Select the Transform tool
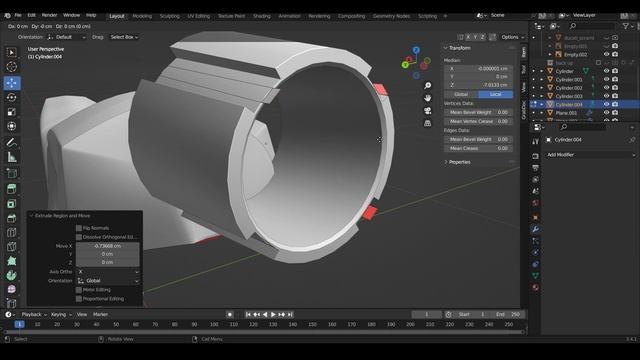 (11, 126)
